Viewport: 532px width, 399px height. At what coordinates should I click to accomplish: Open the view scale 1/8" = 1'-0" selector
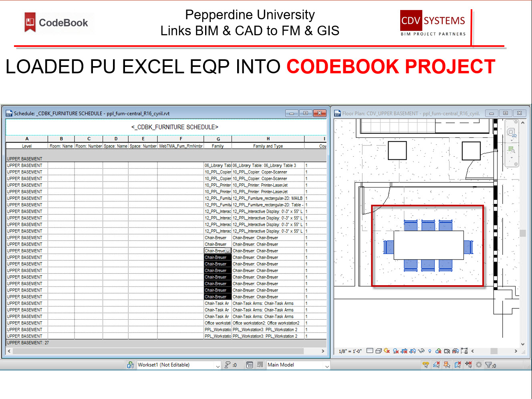pyautogui.click(x=350, y=351)
